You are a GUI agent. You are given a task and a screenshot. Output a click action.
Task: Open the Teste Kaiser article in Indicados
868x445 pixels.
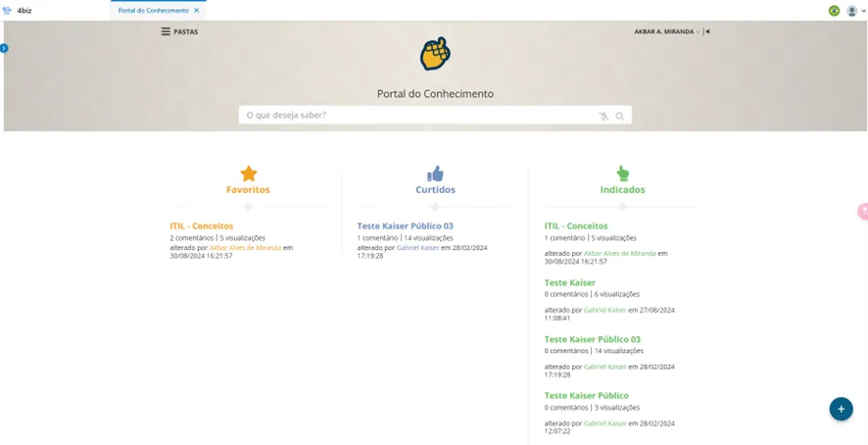point(570,282)
